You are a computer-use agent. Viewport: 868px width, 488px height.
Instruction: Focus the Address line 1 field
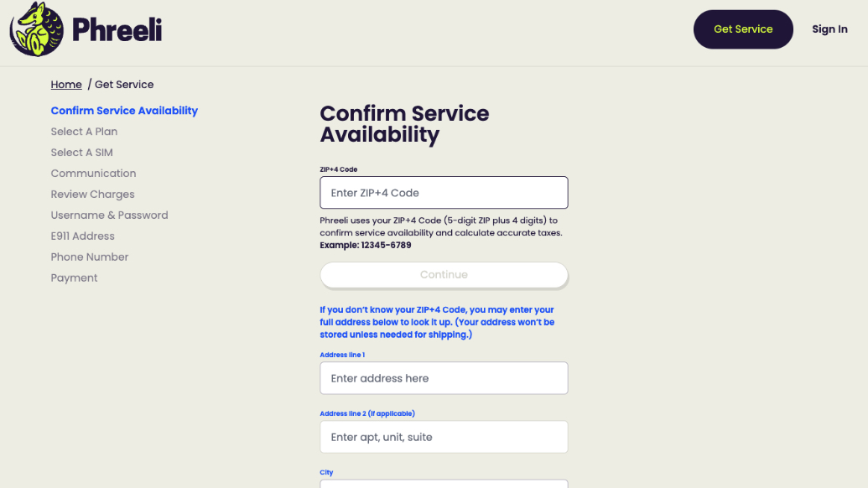444,378
